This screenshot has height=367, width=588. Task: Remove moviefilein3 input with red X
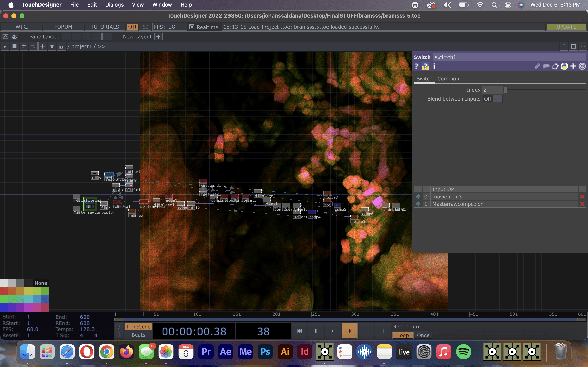click(x=582, y=197)
